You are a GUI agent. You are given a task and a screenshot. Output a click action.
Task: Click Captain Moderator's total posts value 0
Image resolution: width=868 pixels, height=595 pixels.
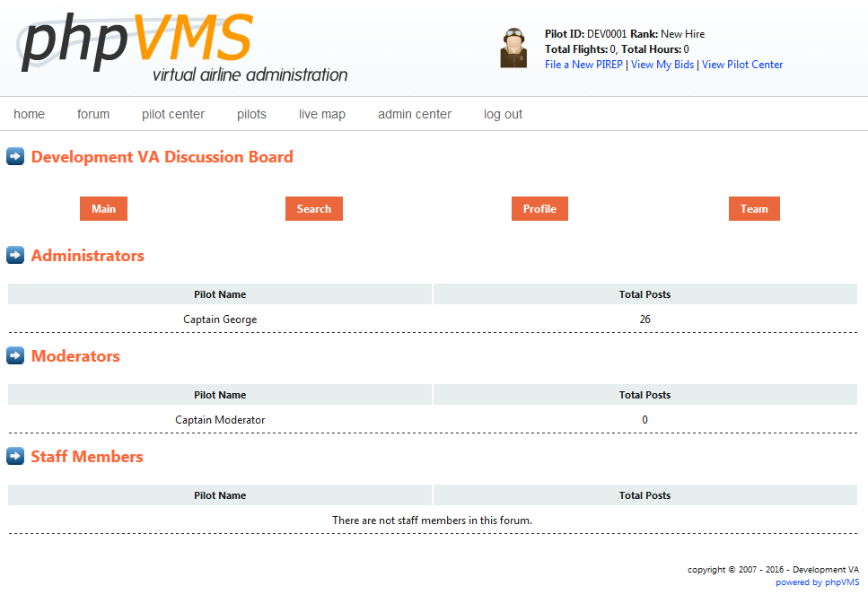click(x=644, y=419)
